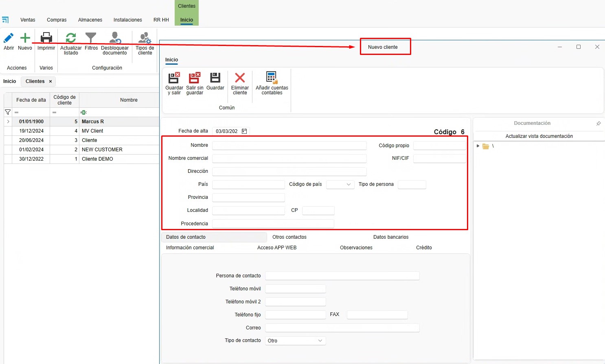Select the MV Client row
The height and width of the screenshot is (364, 605).
pyautogui.click(x=81, y=131)
